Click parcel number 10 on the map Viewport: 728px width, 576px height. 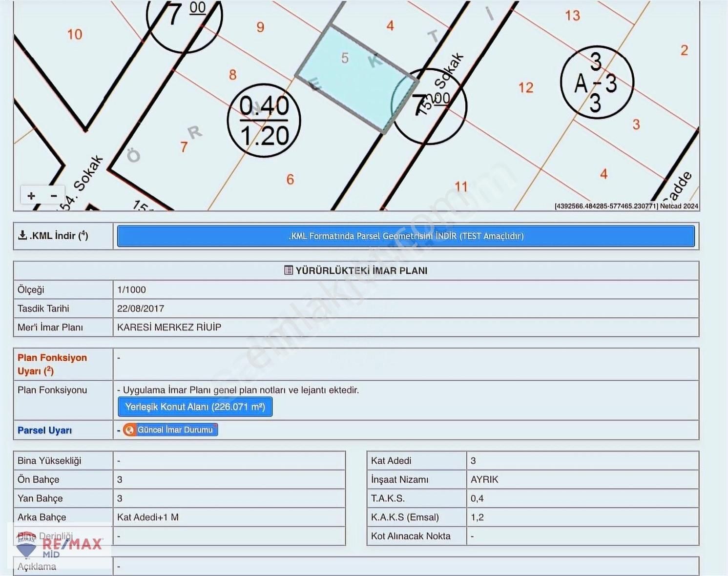pos(75,34)
